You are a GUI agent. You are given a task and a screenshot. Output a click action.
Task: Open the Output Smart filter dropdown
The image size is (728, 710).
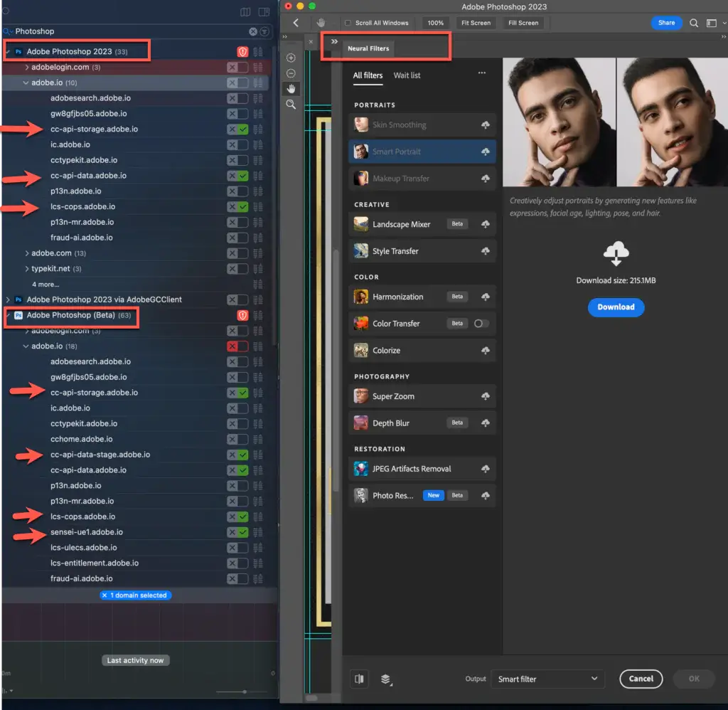(x=548, y=679)
